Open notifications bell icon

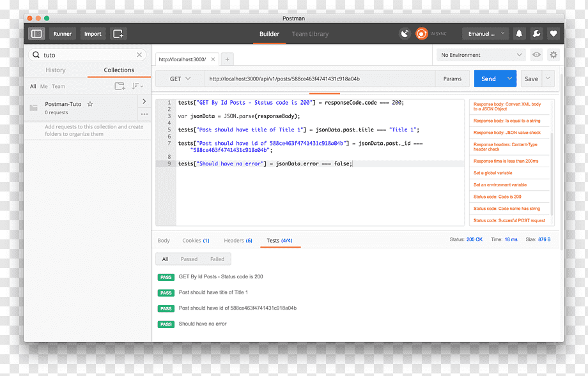coord(519,34)
